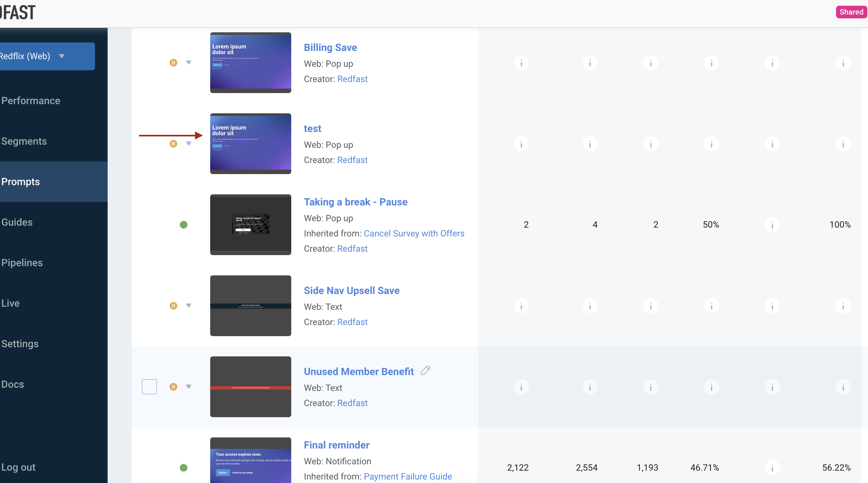Click the paused status icon for Side Nav Upsell Save
Image resolution: width=868 pixels, height=483 pixels.
[x=173, y=306]
